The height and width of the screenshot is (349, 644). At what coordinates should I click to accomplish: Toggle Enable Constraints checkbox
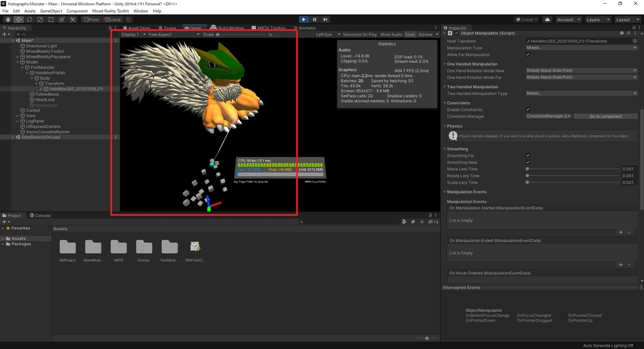[528, 110]
